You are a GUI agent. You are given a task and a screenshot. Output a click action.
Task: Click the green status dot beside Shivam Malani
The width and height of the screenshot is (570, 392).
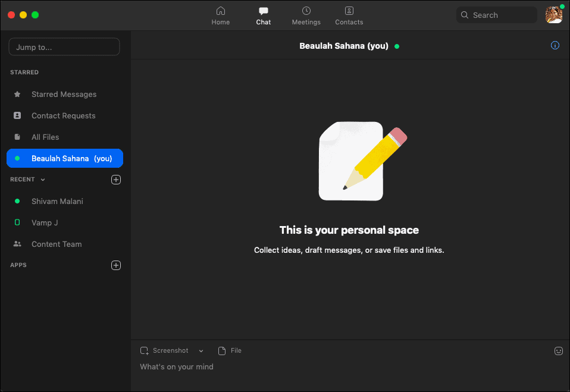[17, 201]
